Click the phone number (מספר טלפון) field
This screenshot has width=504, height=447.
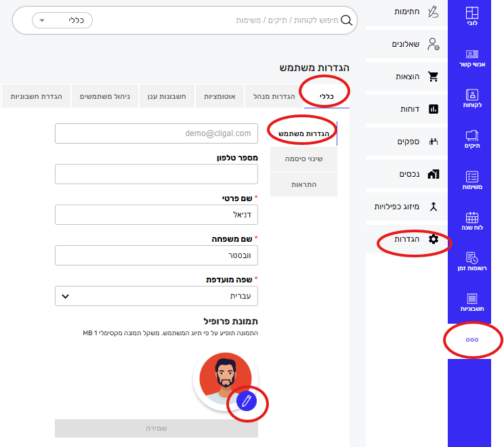coord(156,175)
